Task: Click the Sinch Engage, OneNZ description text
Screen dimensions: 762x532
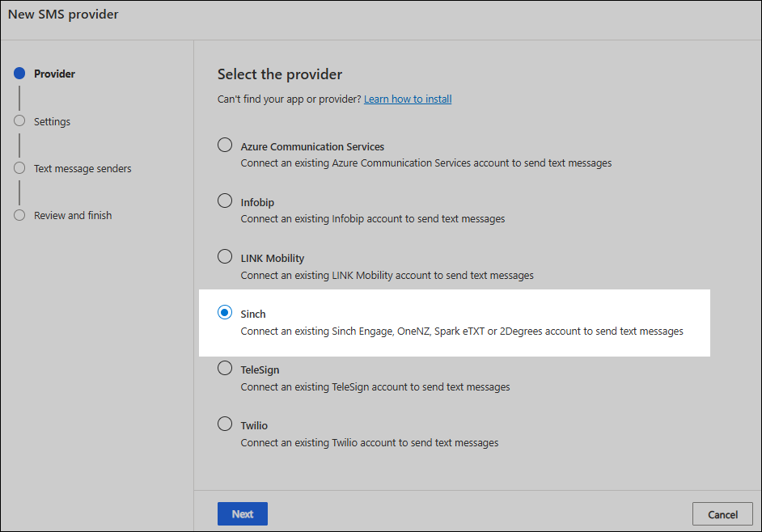Action: [462, 331]
